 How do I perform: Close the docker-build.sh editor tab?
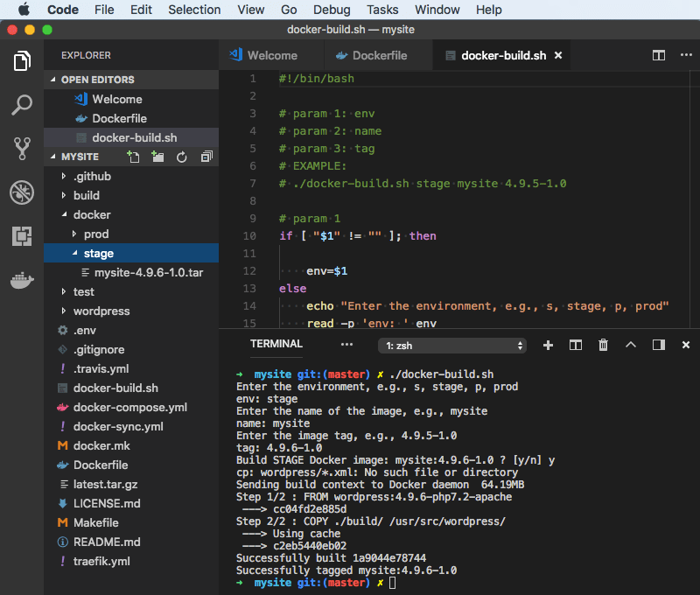point(558,55)
